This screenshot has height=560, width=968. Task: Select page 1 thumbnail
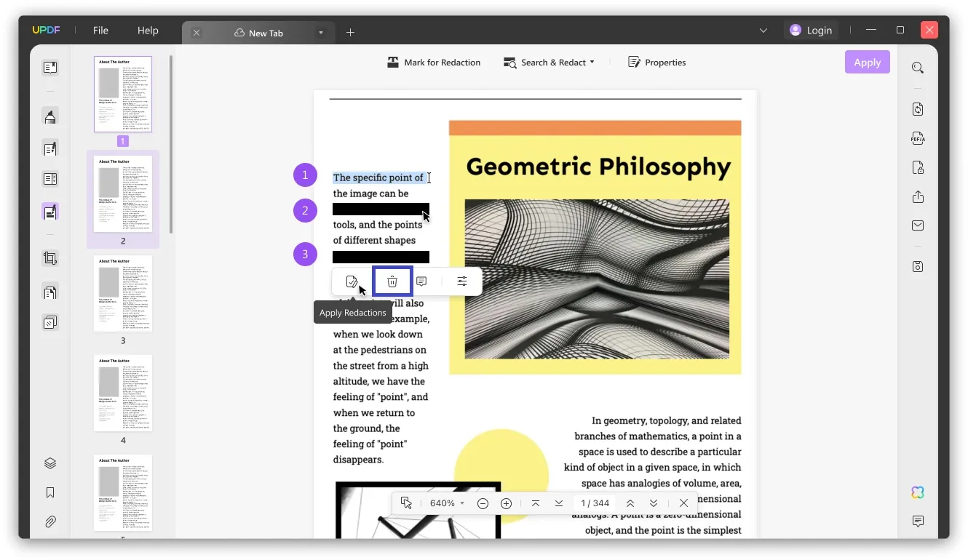[123, 94]
